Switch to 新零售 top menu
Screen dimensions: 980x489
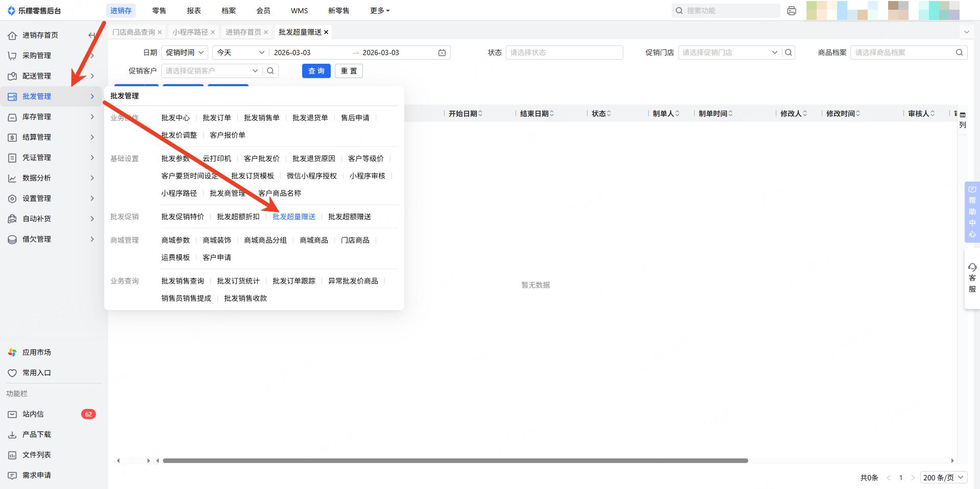click(x=339, y=11)
